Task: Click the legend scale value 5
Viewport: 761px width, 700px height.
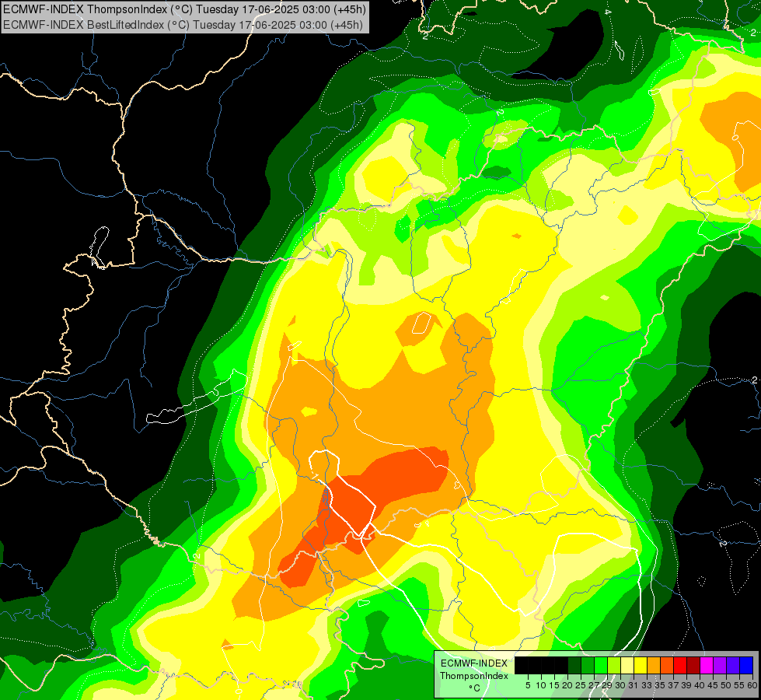Action: click(x=528, y=685)
